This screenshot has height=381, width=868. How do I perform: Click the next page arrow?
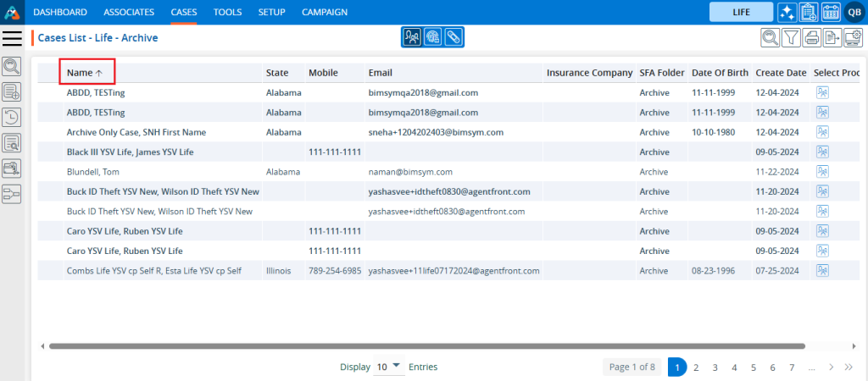click(832, 367)
